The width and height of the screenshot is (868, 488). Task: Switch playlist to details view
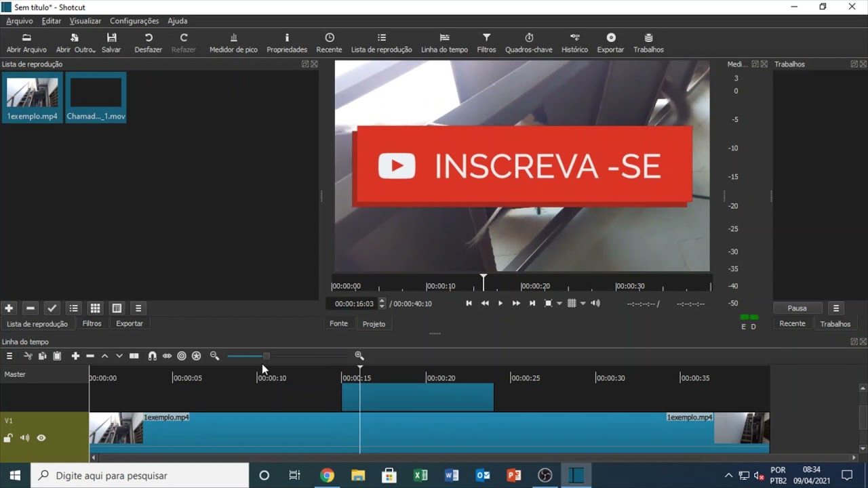click(x=73, y=308)
